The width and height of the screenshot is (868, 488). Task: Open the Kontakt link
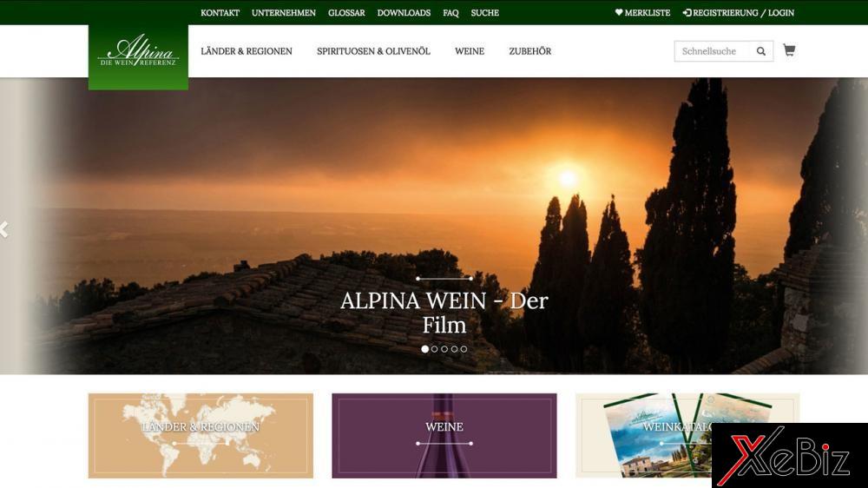[220, 12]
